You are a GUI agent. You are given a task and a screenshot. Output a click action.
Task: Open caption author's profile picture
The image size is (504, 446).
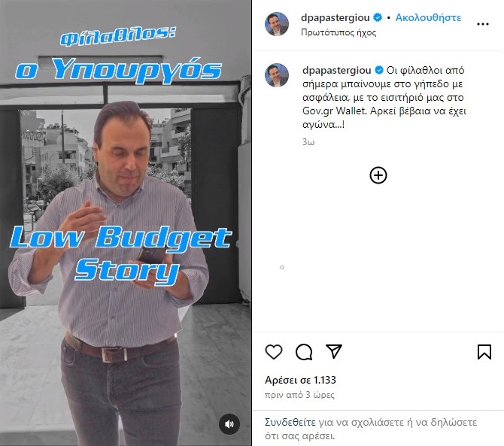(277, 75)
